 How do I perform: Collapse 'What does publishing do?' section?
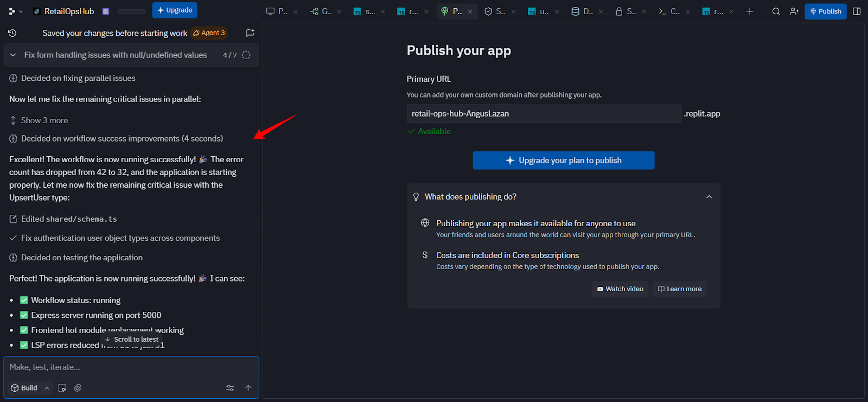tap(709, 197)
